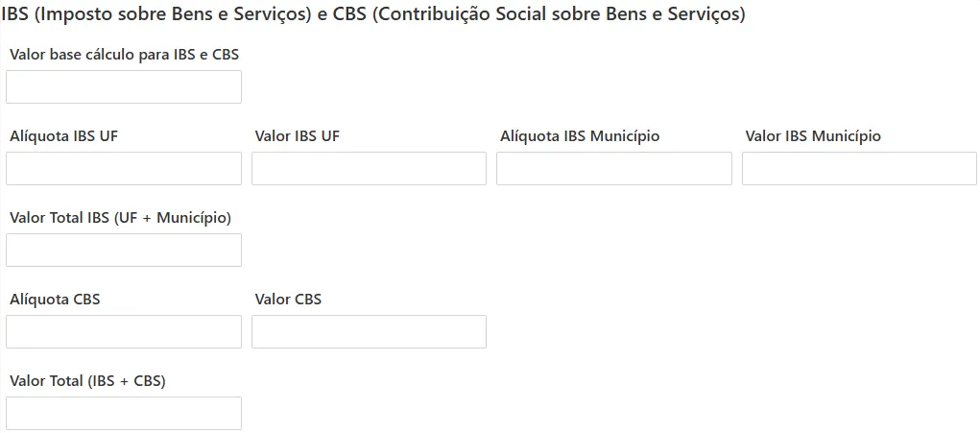
Task: Focus the Valor Total (IBS + CBS) input
Action: (124, 414)
